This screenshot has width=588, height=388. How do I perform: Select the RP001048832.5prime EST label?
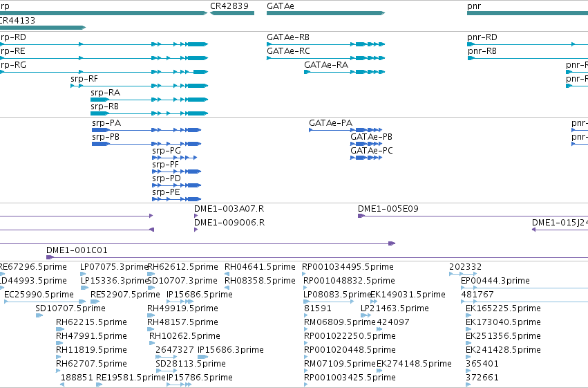pyautogui.click(x=349, y=281)
